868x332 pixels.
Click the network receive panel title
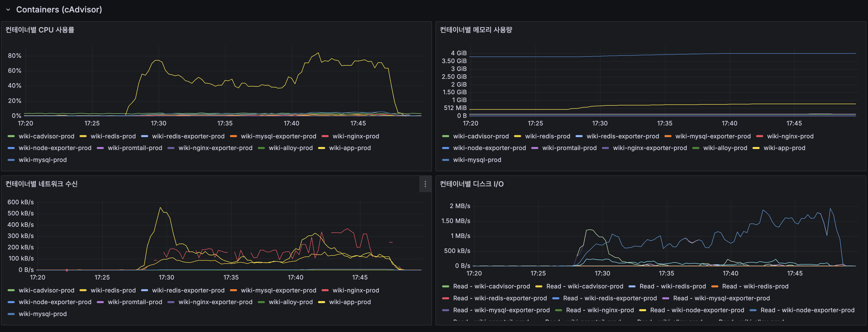click(x=42, y=184)
